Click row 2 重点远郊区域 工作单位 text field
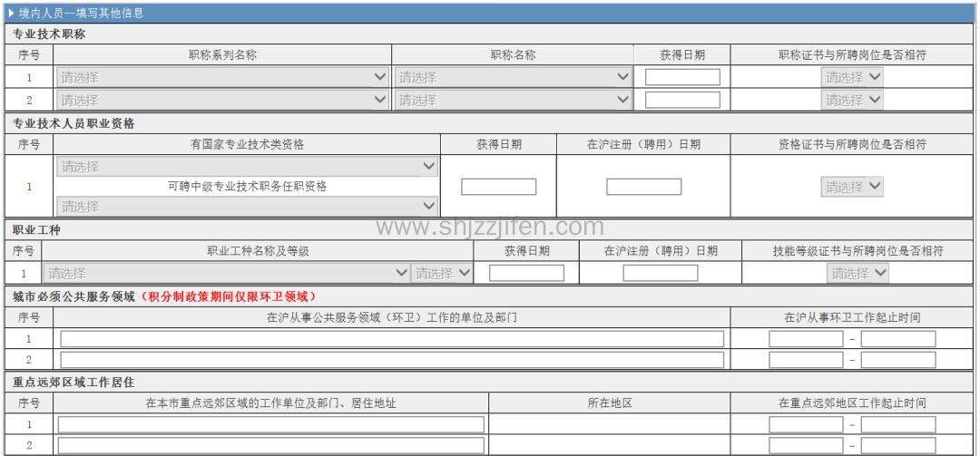The image size is (980, 456). click(270, 446)
